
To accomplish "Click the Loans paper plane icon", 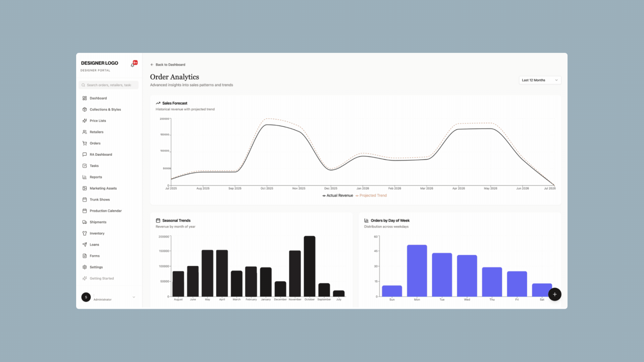I will tap(85, 245).
